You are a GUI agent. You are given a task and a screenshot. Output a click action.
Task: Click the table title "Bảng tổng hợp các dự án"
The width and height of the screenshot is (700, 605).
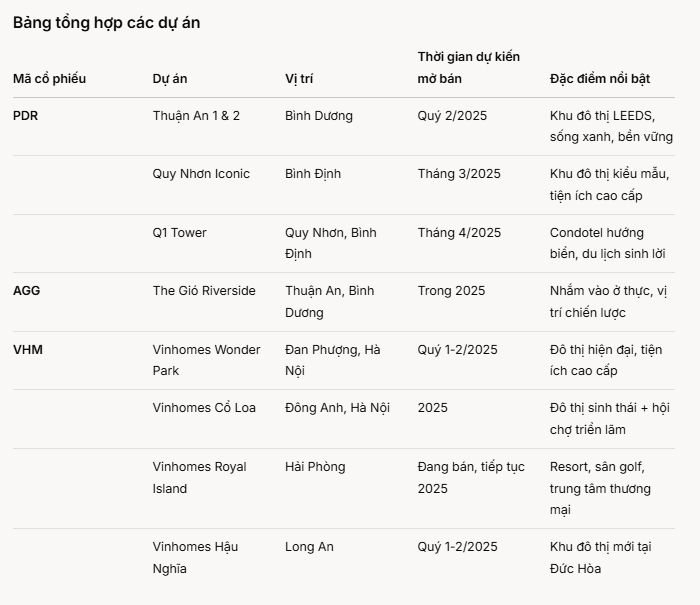pyautogui.click(x=106, y=22)
